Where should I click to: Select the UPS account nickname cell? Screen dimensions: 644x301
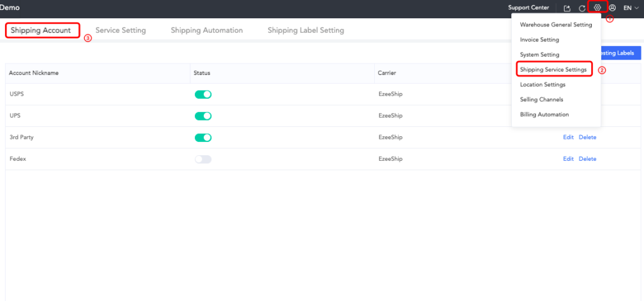coord(15,116)
